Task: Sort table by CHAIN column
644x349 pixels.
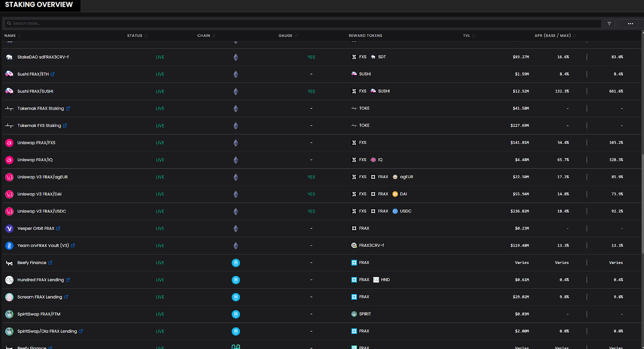Action: (x=206, y=35)
